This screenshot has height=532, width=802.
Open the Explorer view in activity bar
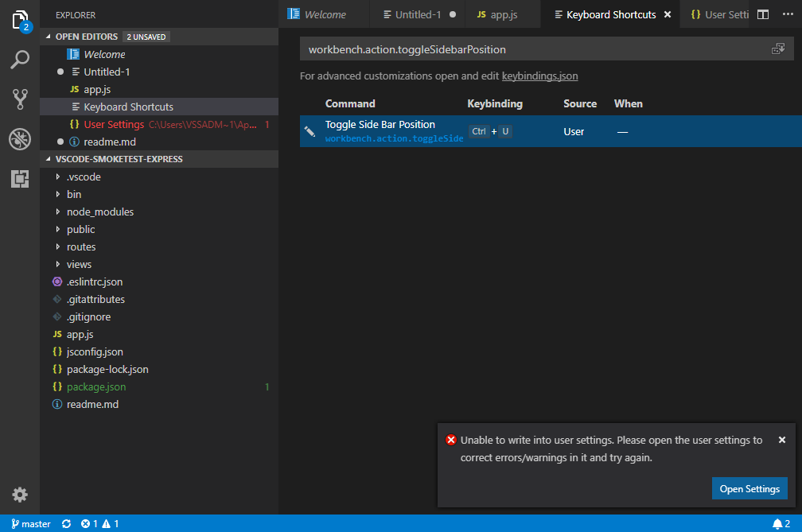(x=20, y=21)
